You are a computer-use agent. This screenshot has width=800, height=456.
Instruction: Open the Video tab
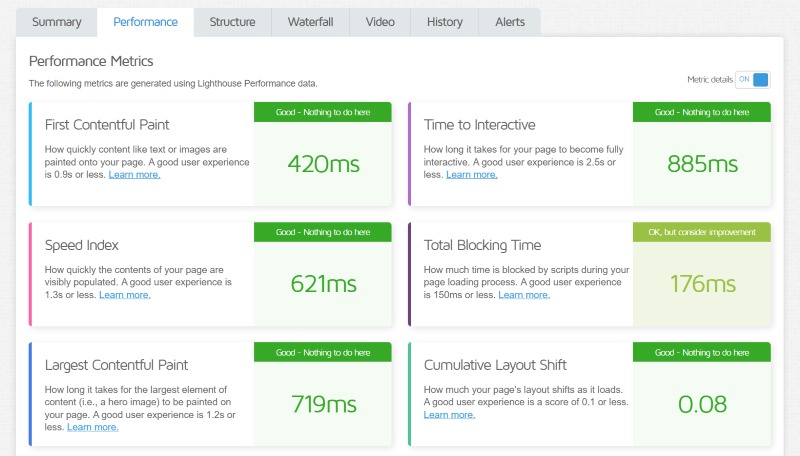(x=380, y=22)
